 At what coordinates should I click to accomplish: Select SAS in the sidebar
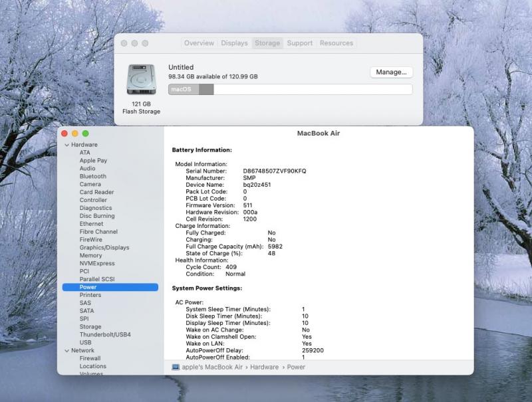point(85,303)
